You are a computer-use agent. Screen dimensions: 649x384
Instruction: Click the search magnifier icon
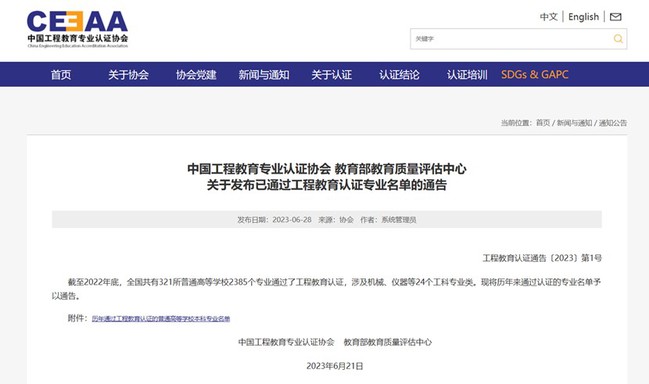tap(618, 39)
